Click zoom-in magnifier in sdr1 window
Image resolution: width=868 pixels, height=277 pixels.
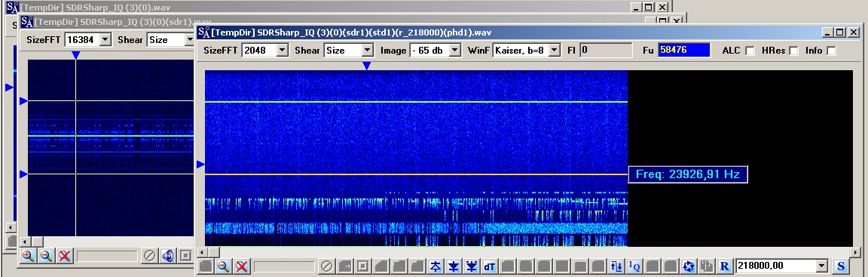28,255
